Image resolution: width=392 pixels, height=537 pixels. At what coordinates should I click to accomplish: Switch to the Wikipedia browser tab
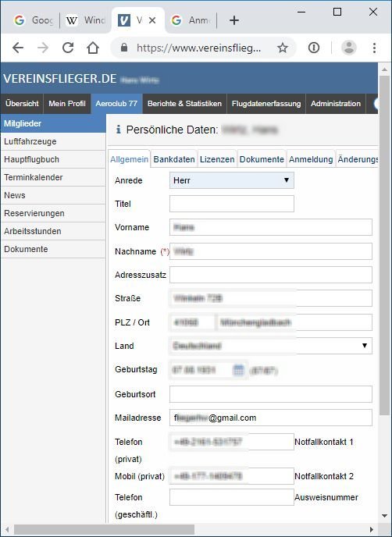tap(85, 20)
